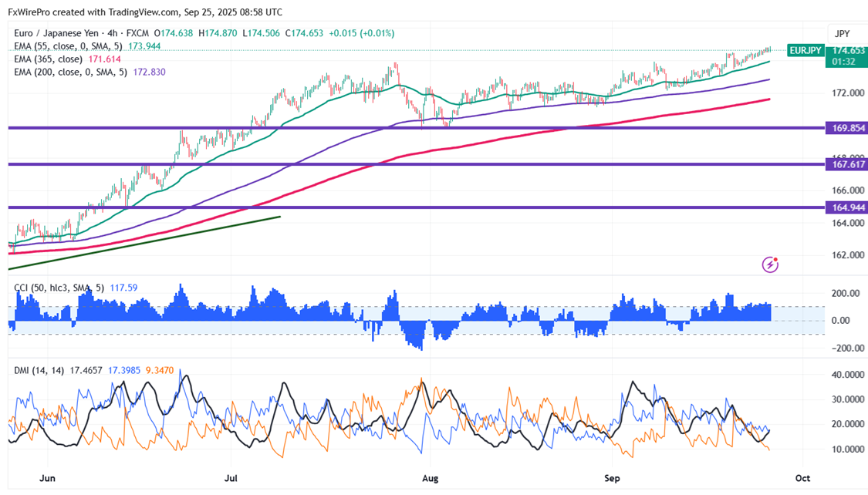
Task: Click the Sep label on time axis
Action: click(x=612, y=478)
